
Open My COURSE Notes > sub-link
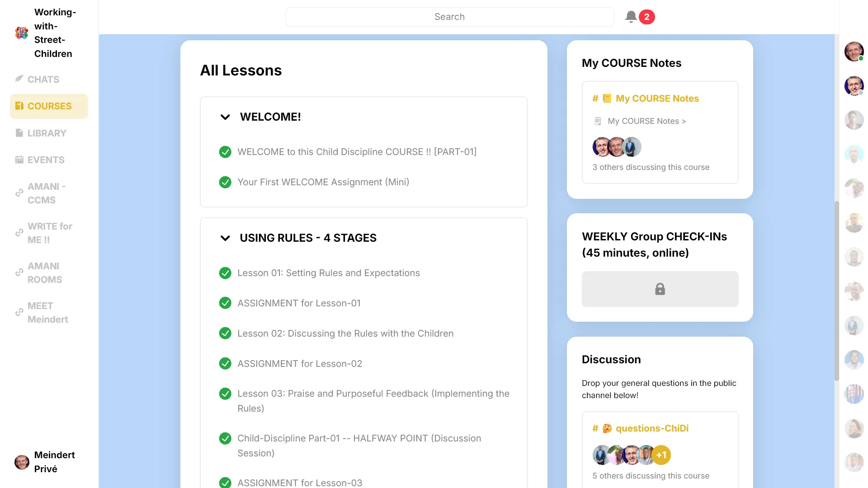pyautogui.click(x=646, y=121)
